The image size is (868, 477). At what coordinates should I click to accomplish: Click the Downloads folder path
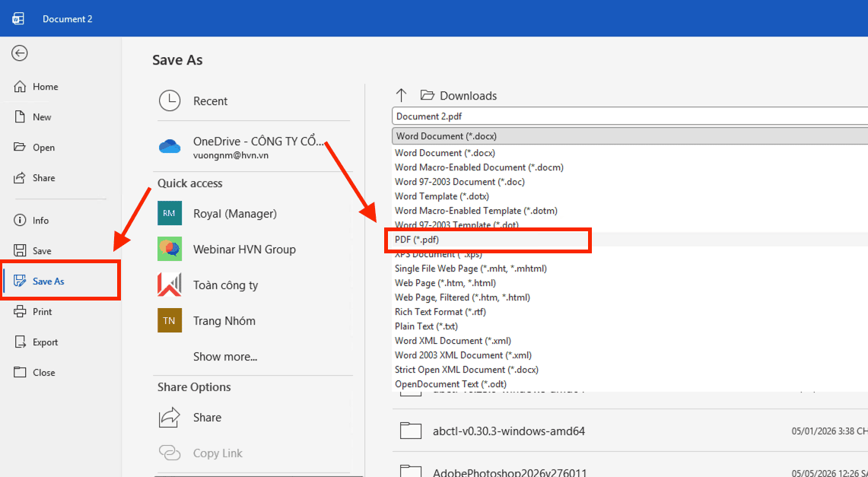point(459,96)
